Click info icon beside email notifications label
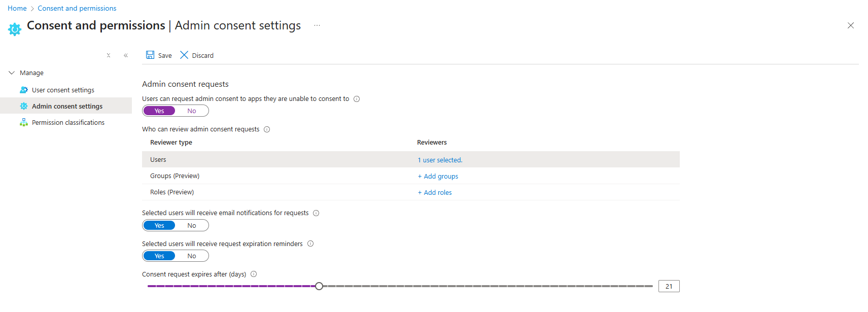 coord(316,213)
